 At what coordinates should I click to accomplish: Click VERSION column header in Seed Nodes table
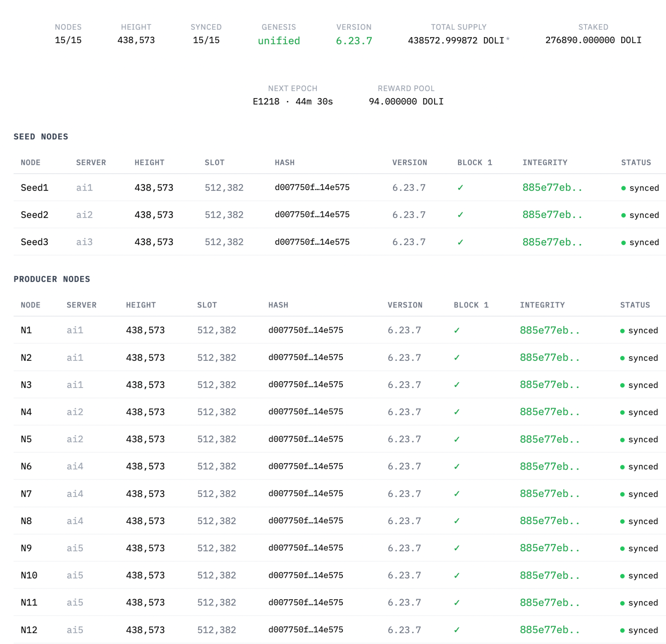[410, 163]
